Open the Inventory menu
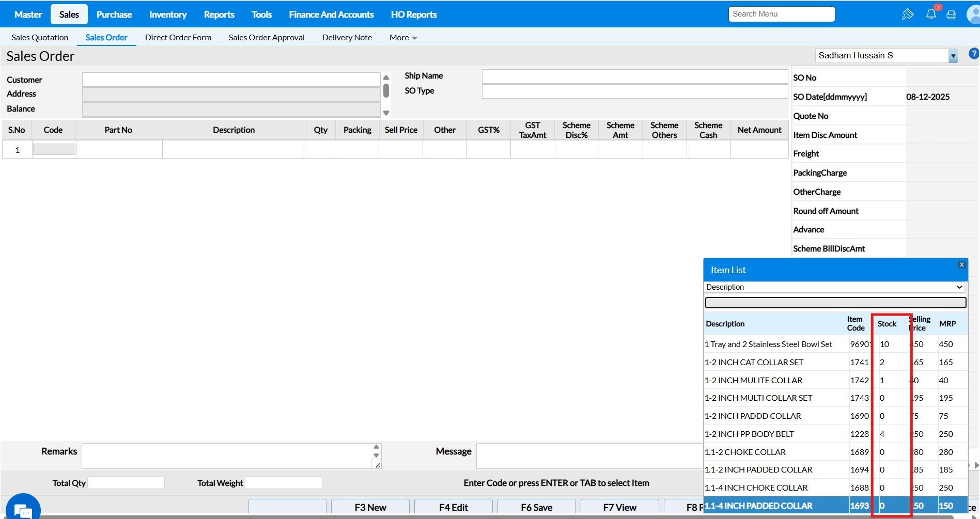This screenshot has height=519, width=980. tap(168, 14)
